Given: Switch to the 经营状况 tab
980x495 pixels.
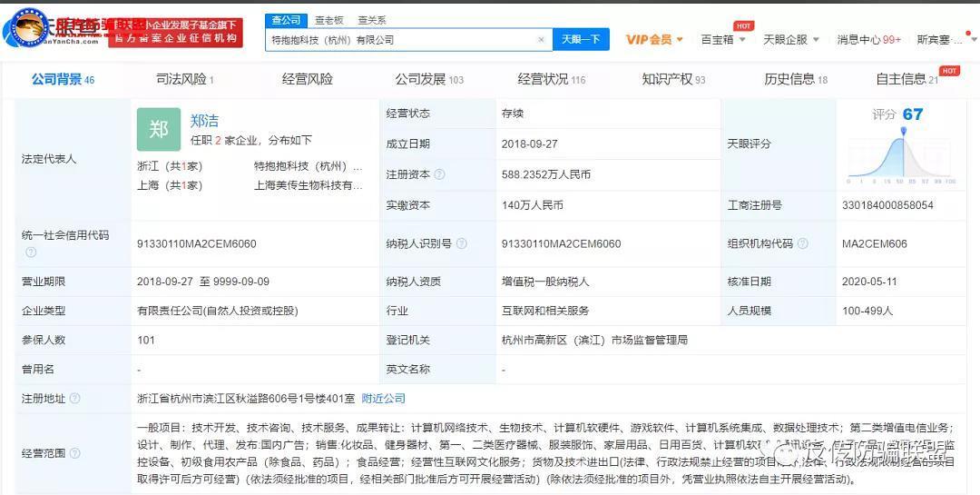Looking at the screenshot, I should coord(552,80).
